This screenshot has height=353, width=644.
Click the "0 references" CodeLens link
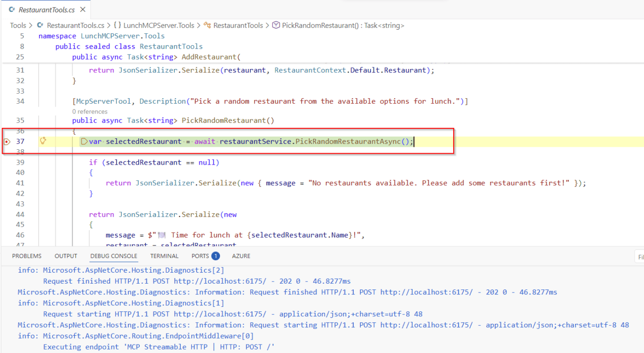point(90,112)
